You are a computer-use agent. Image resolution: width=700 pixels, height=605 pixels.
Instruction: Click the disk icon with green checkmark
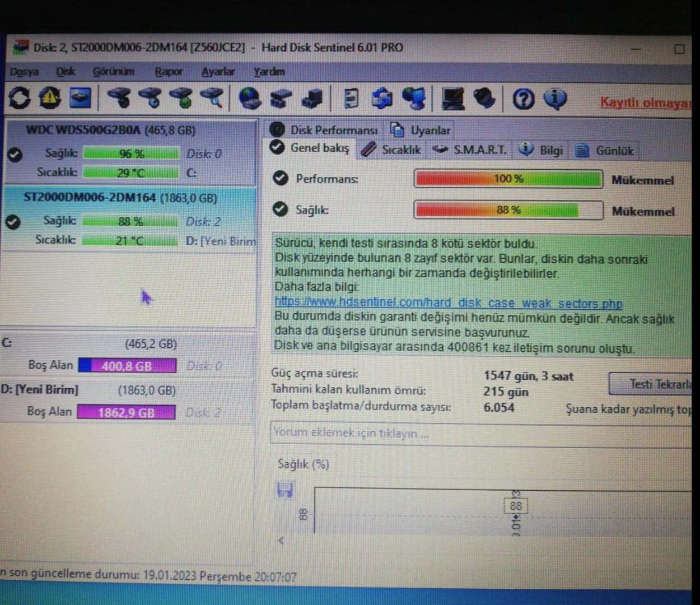pyautogui.click(x=181, y=97)
